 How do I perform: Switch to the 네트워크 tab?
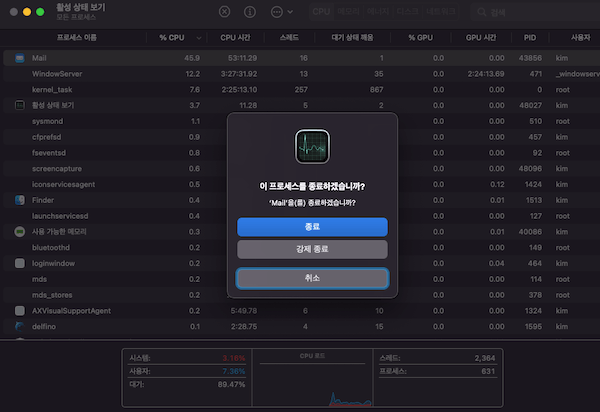pyautogui.click(x=440, y=12)
